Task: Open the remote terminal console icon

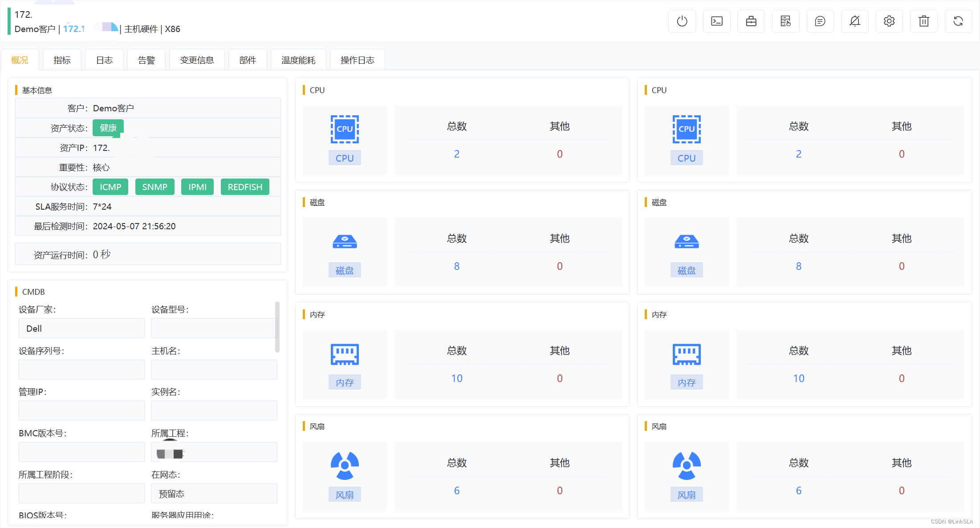Action: tap(716, 21)
